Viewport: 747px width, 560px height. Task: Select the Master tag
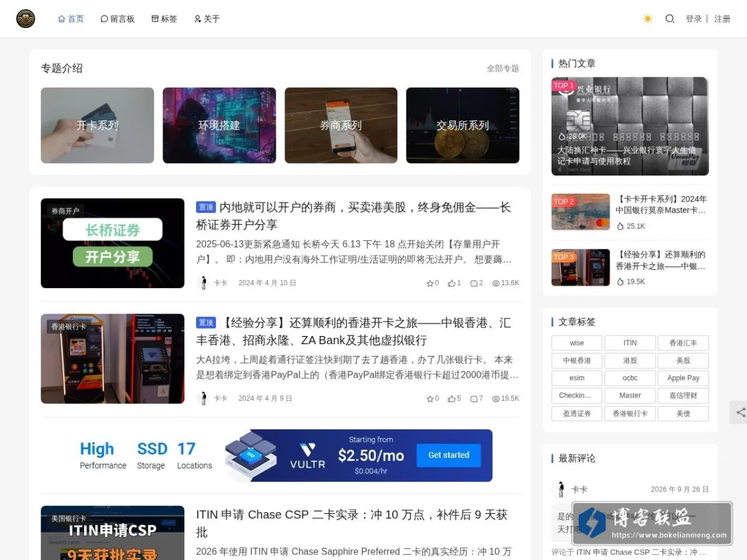[x=630, y=395]
